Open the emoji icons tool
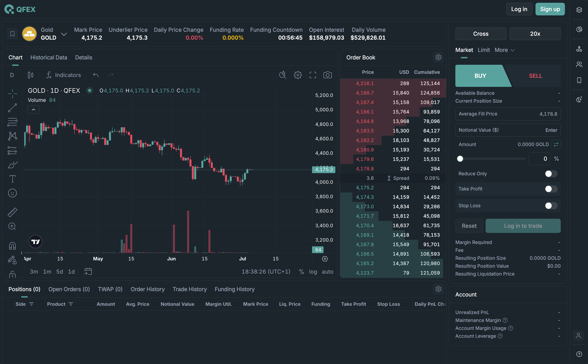The height and width of the screenshot is (364, 588). click(x=12, y=193)
